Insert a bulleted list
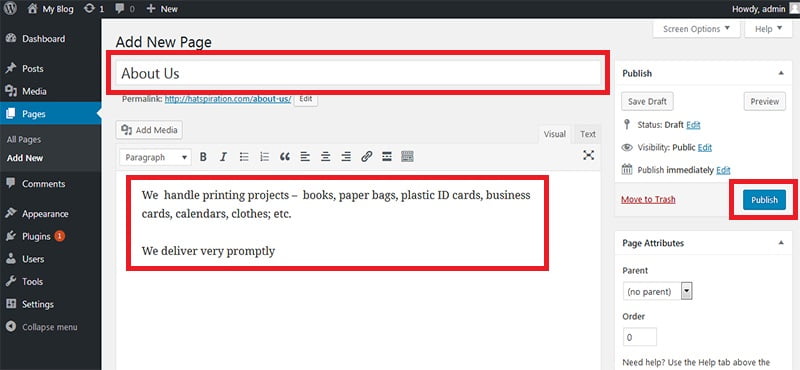 pyautogui.click(x=244, y=157)
